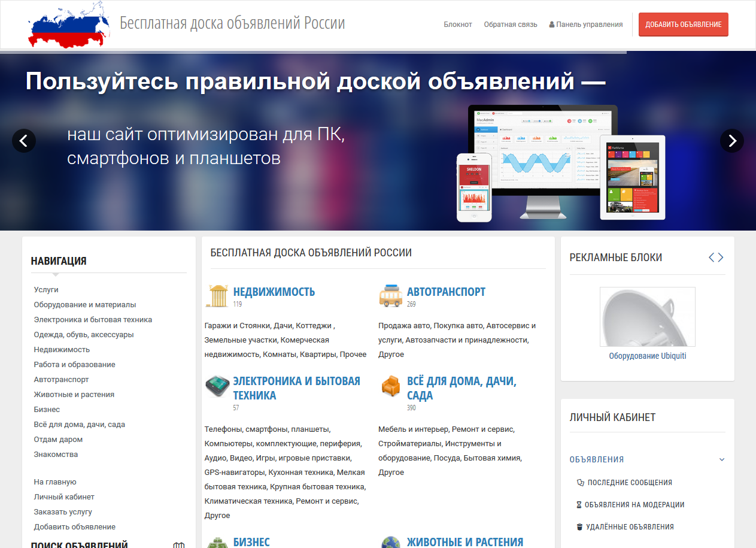Open Объявления на модерации

coord(634,505)
